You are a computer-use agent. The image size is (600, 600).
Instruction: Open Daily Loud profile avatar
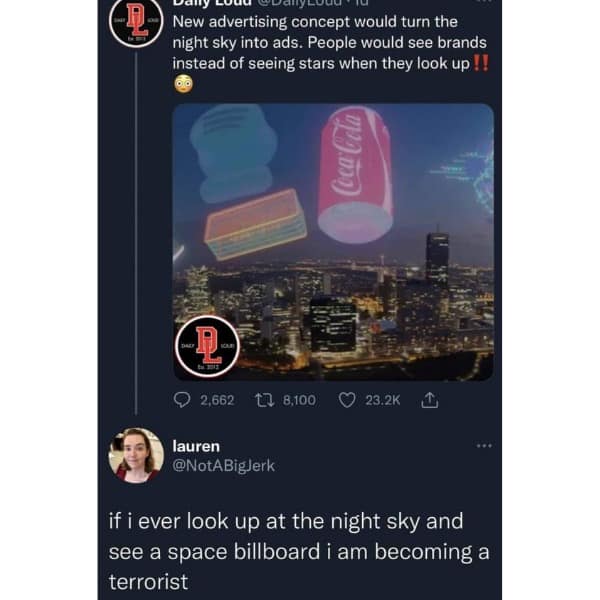(136, 22)
